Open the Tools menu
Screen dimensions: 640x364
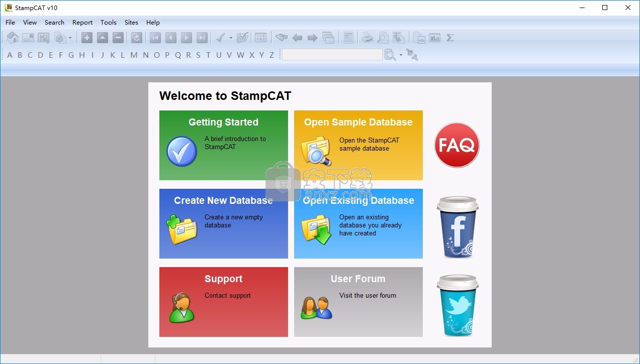pyautogui.click(x=109, y=22)
